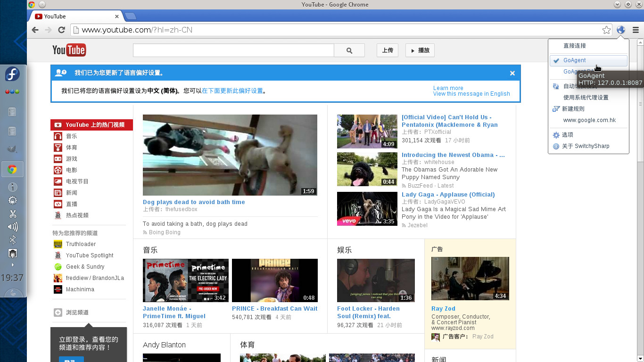Click the 浏览频道 plus icon
The image size is (644, 362).
pyautogui.click(x=58, y=313)
